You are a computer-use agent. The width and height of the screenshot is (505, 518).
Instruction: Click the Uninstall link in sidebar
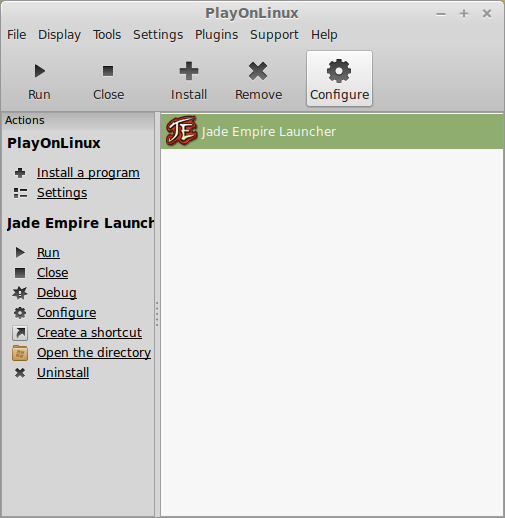63,373
